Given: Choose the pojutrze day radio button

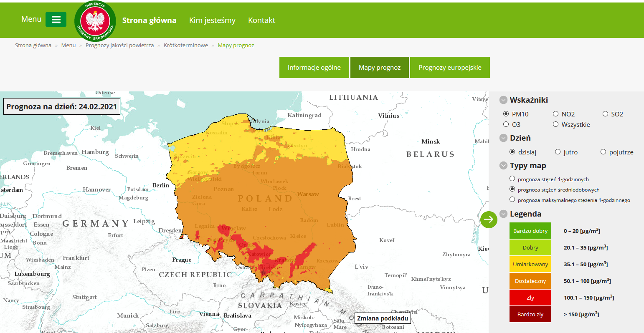Looking at the screenshot, I should pos(603,152).
